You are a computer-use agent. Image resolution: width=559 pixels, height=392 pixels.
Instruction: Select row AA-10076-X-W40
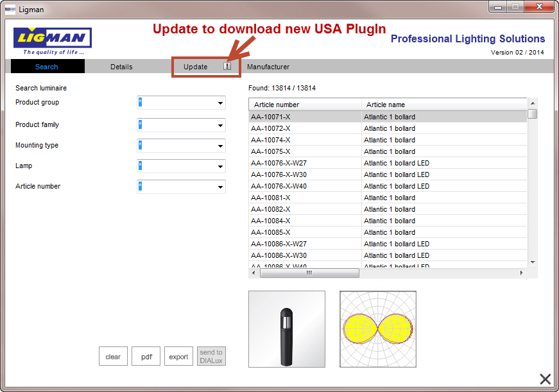click(388, 186)
